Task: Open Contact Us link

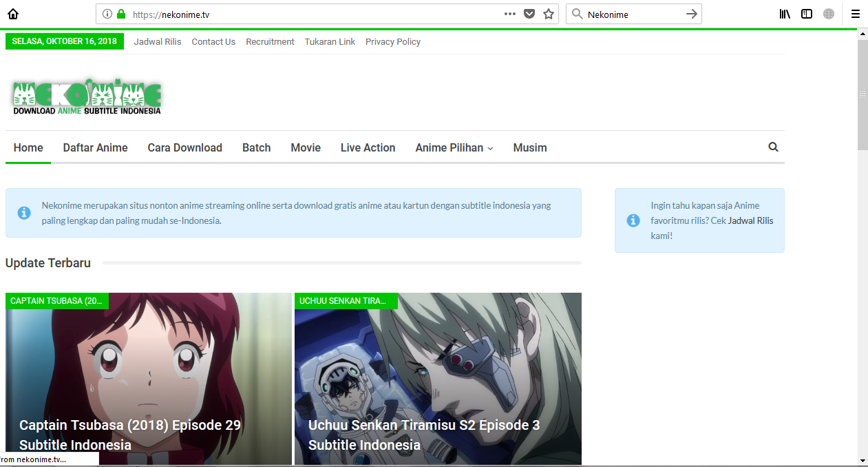Action: tap(213, 41)
